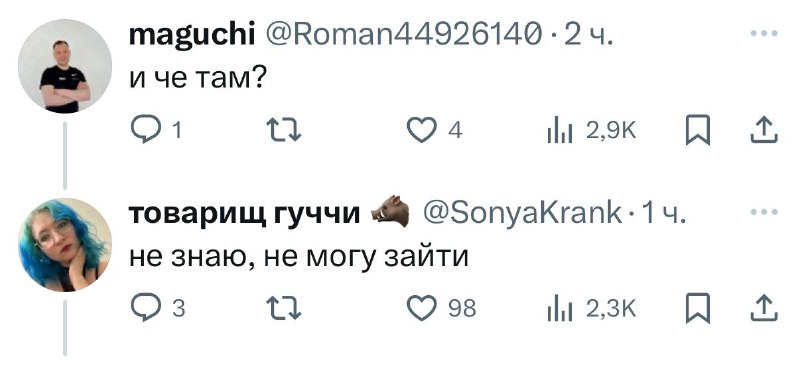This screenshot has width=800, height=365.
Task: Open maguchi display name profile
Action: point(192,36)
